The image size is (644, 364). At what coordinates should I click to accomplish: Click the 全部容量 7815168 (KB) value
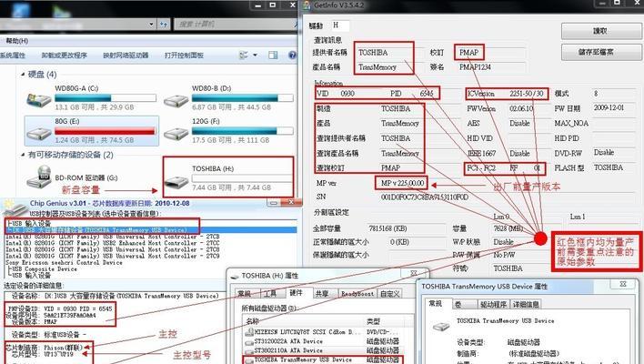pyautogui.click(x=387, y=228)
